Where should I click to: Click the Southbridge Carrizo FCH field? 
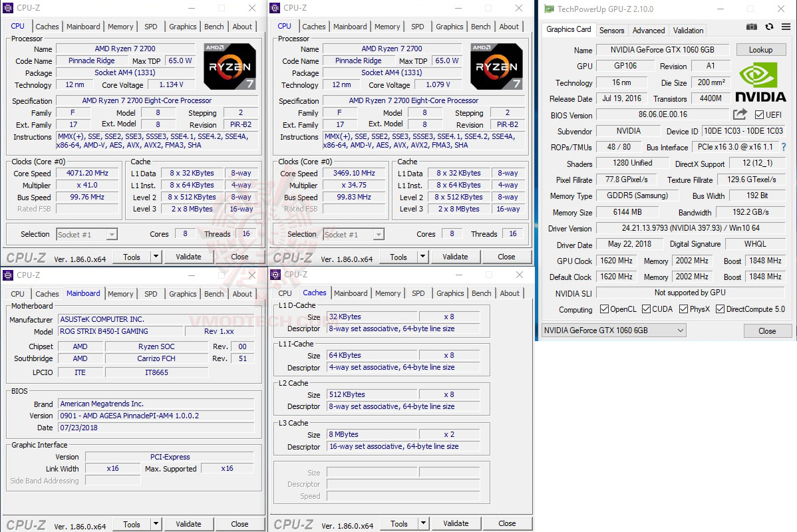[156, 358]
